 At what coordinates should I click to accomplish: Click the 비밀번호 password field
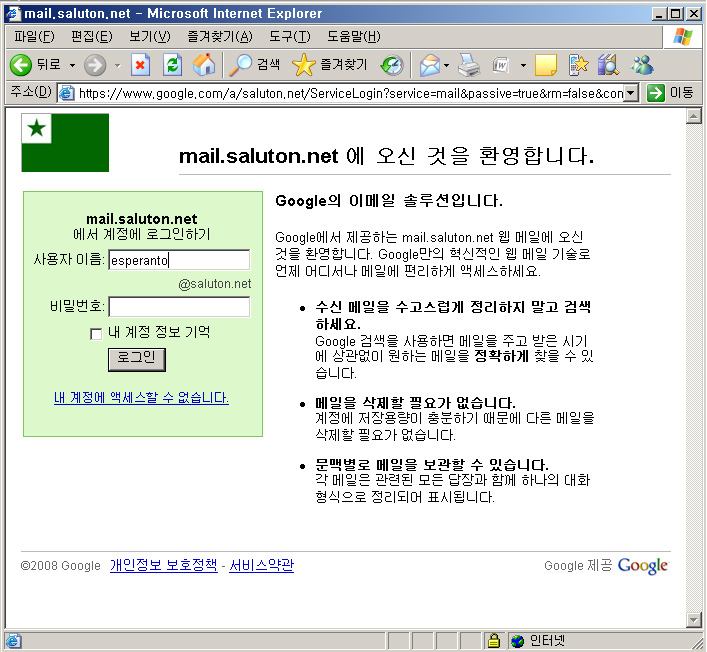pos(179,307)
